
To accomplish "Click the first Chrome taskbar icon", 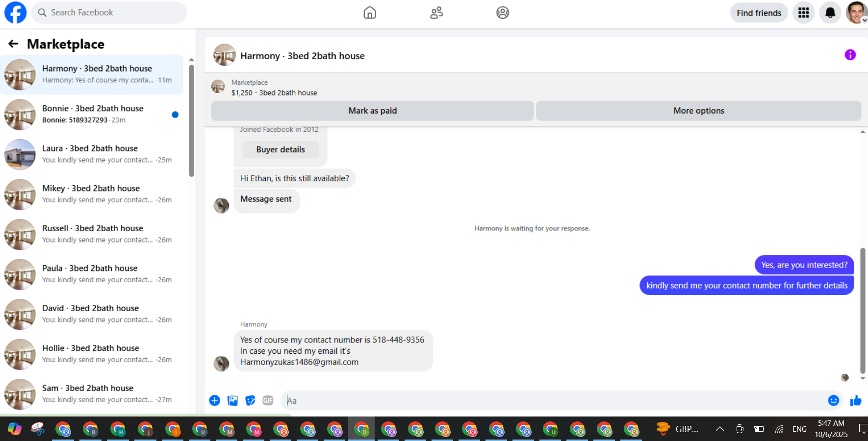I will tap(63, 430).
